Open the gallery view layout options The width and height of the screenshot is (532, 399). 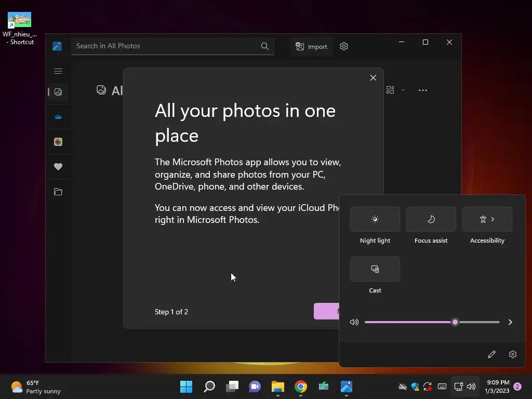390,90
